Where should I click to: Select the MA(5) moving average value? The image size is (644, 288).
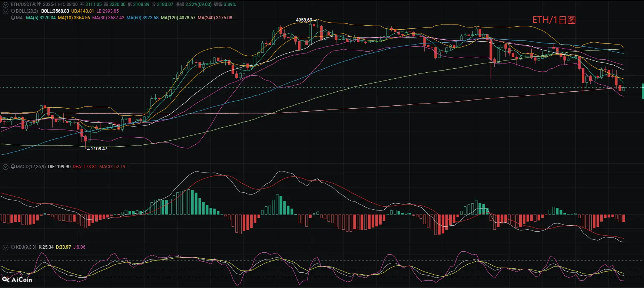41,18
